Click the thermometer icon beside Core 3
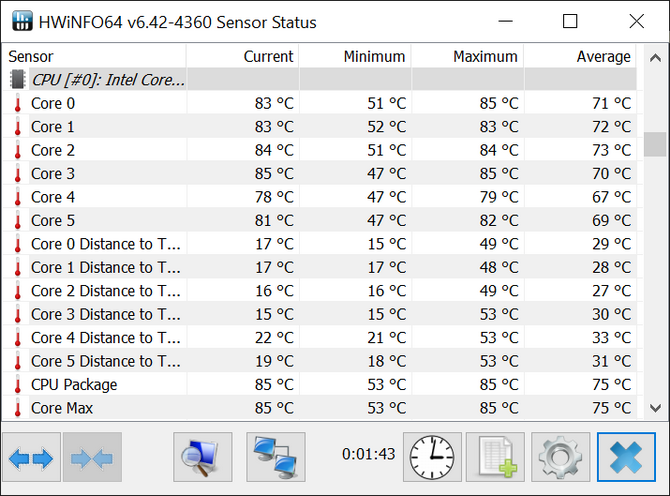The width and height of the screenshot is (670, 496). tap(18, 173)
